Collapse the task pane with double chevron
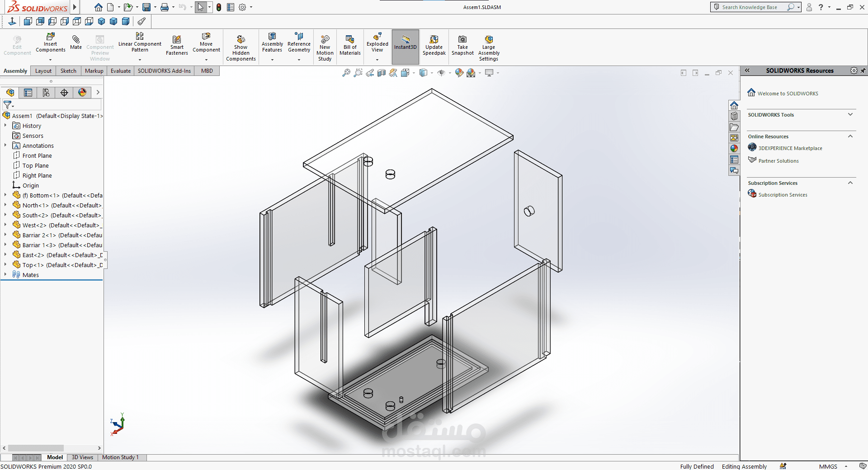 (747, 70)
